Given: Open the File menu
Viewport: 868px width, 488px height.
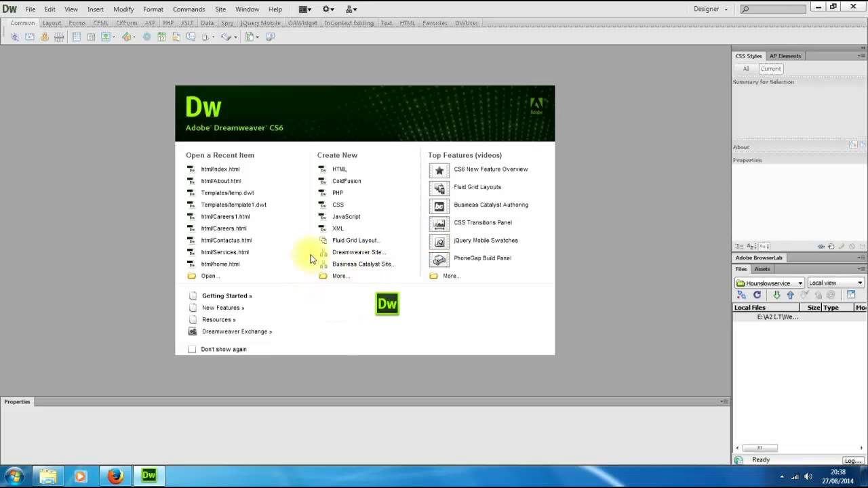Looking at the screenshot, I should pos(31,9).
